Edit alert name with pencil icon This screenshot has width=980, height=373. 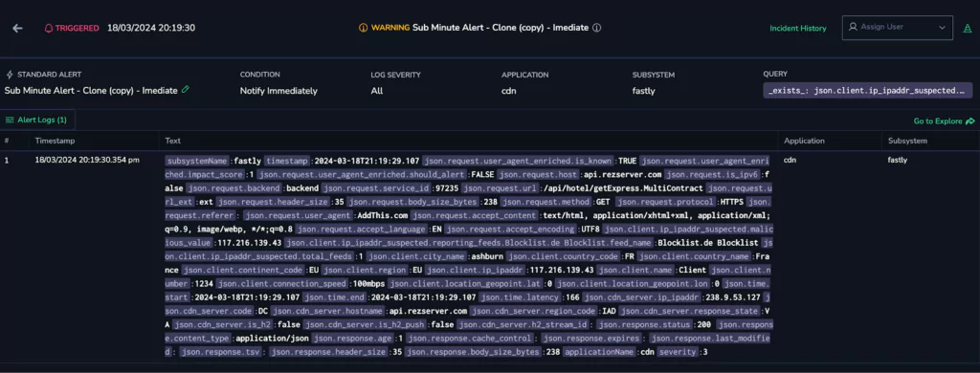coord(185,90)
